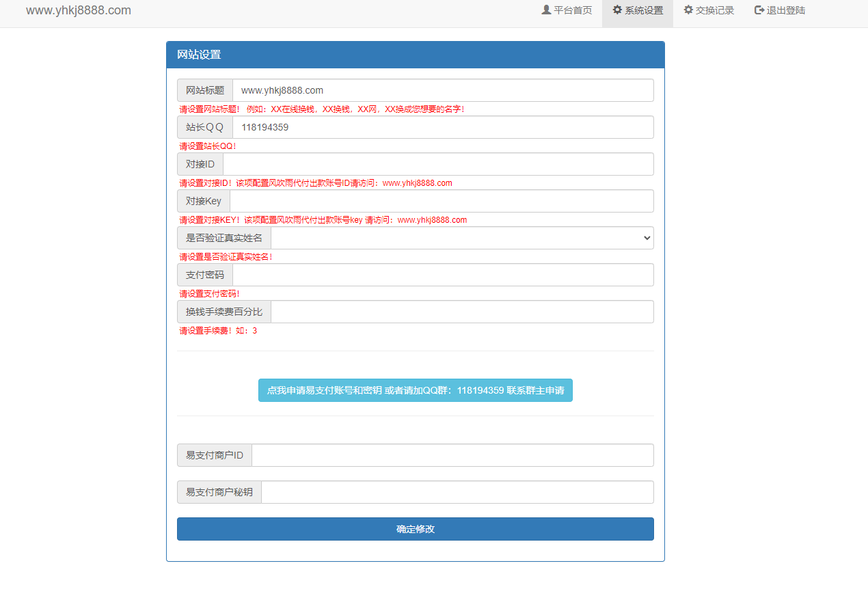This screenshot has height=598, width=868.
Task: Click the red hint 请设置是否验证真实姓名！
Action: tap(226, 257)
